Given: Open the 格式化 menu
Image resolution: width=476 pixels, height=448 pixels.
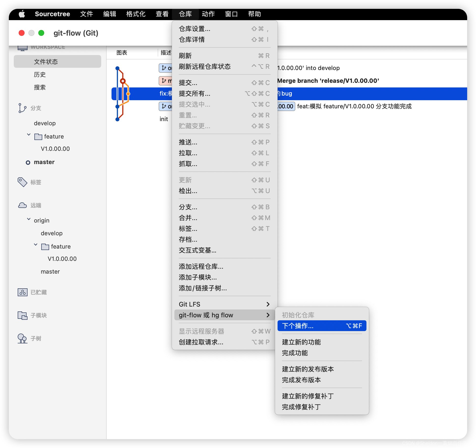Looking at the screenshot, I should [136, 14].
